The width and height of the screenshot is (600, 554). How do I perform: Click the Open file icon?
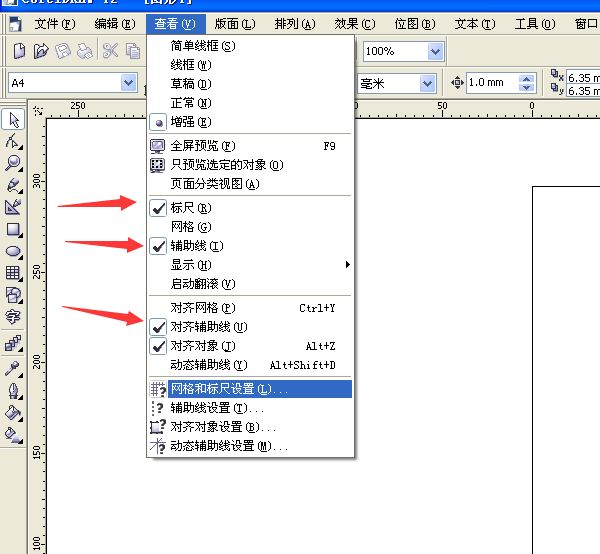click(41, 51)
